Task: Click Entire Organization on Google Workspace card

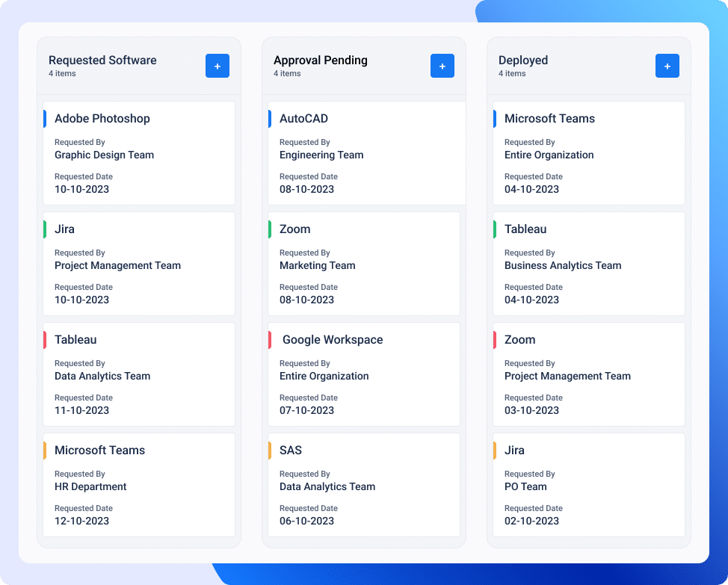Action: (324, 377)
